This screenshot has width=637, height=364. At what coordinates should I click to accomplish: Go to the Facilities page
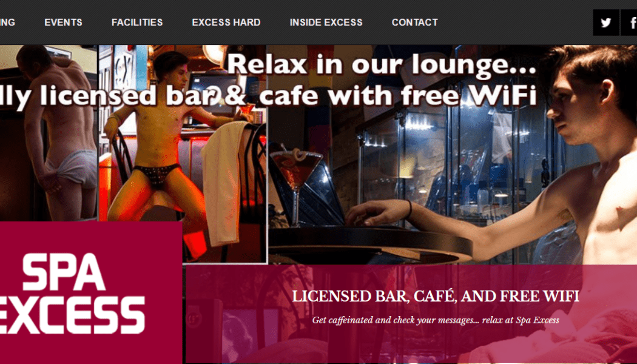point(137,22)
